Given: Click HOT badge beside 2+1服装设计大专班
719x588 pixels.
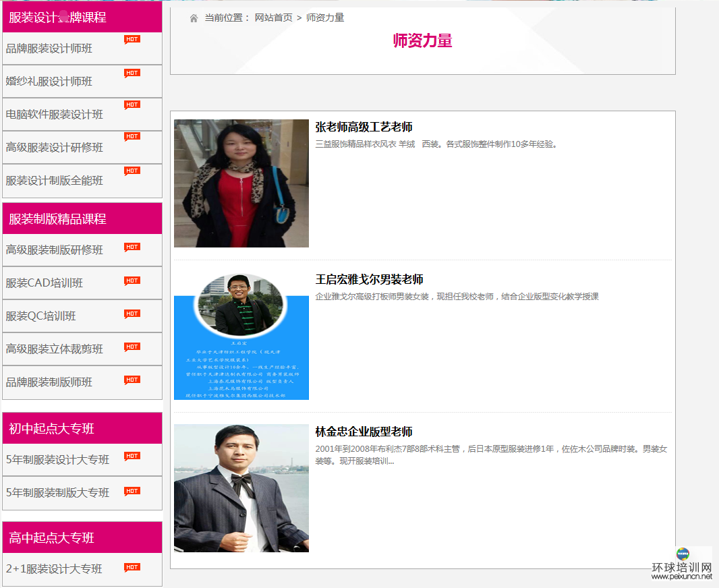Looking at the screenshot, I should click(132, 567).
